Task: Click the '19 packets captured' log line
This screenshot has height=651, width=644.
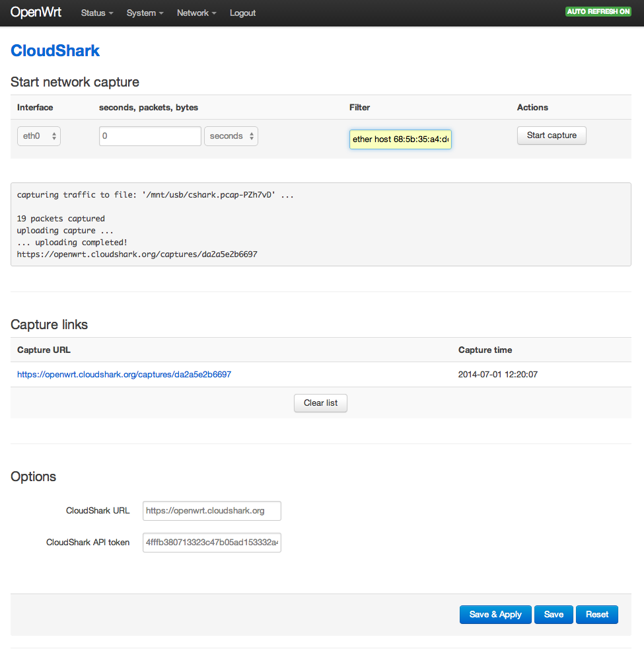Action: 61,219
